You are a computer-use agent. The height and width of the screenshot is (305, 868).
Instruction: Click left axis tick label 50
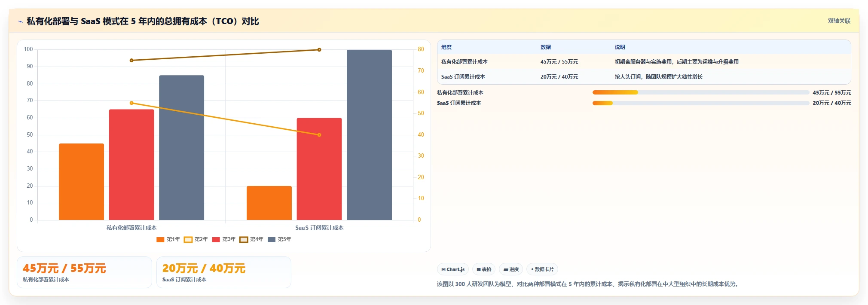click(30, 135)
